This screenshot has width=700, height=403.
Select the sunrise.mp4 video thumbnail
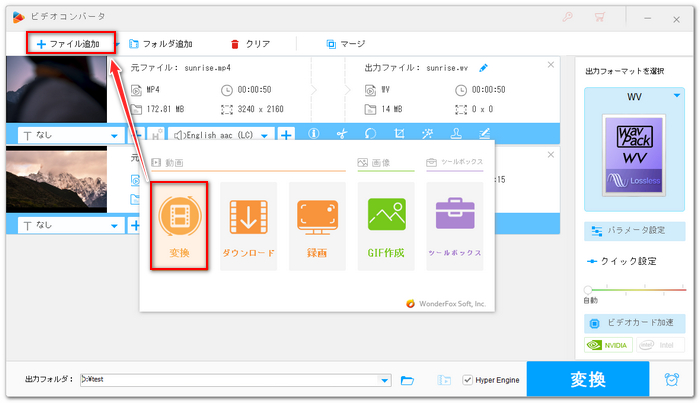(57, 89)
